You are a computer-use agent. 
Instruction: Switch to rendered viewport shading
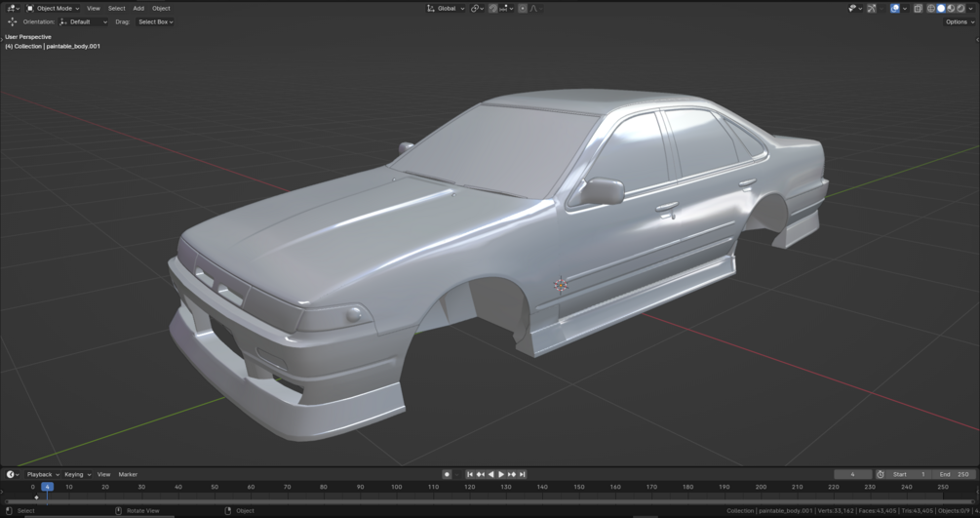pyautogui.click(x=960, y=8)
